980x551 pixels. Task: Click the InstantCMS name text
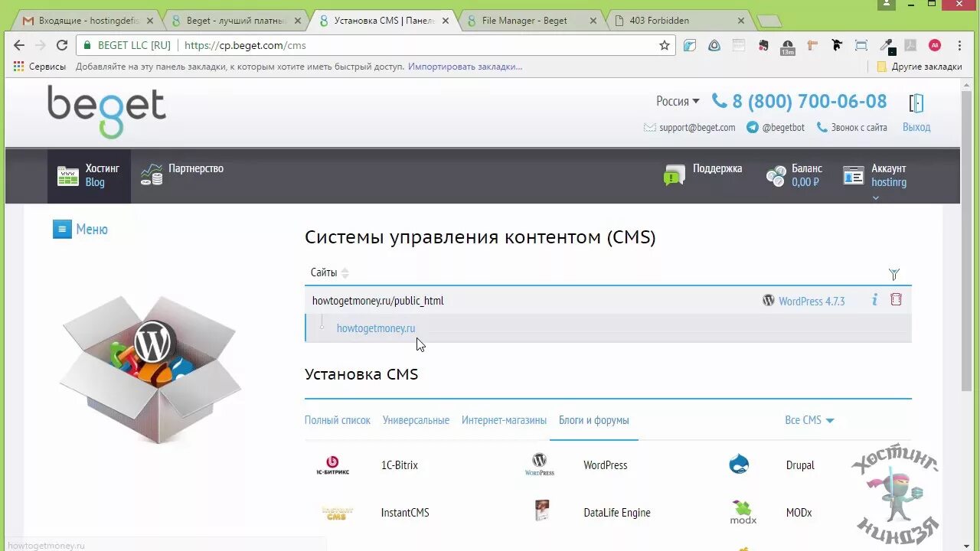tap(405, 513)
